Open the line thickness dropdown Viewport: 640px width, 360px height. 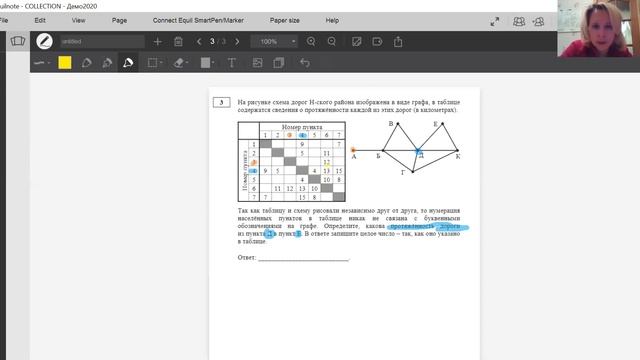pyautogui.click(x=42, y=63)
